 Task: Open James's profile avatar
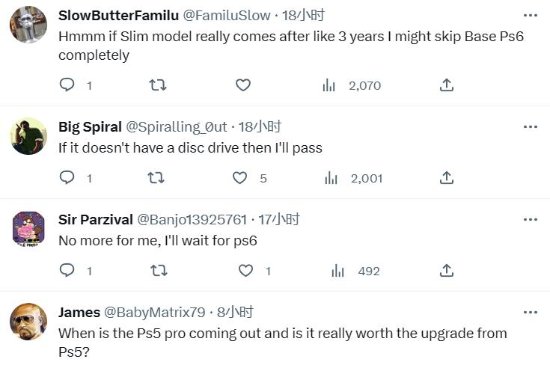tap(28, 322)
